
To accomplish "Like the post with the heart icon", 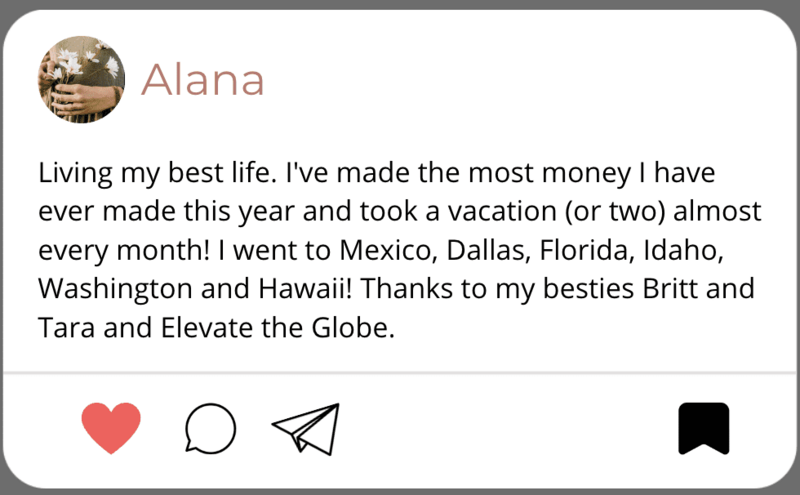I will 111,428.
